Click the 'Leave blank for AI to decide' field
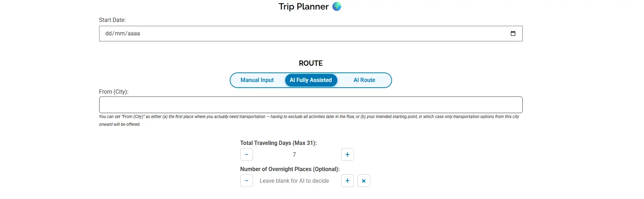 (294, 181)
